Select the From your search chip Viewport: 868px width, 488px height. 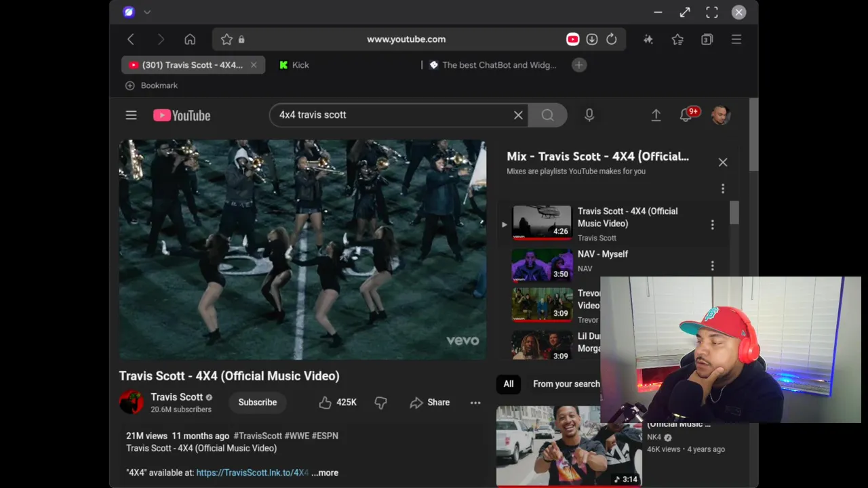click(x=566, y=384)
